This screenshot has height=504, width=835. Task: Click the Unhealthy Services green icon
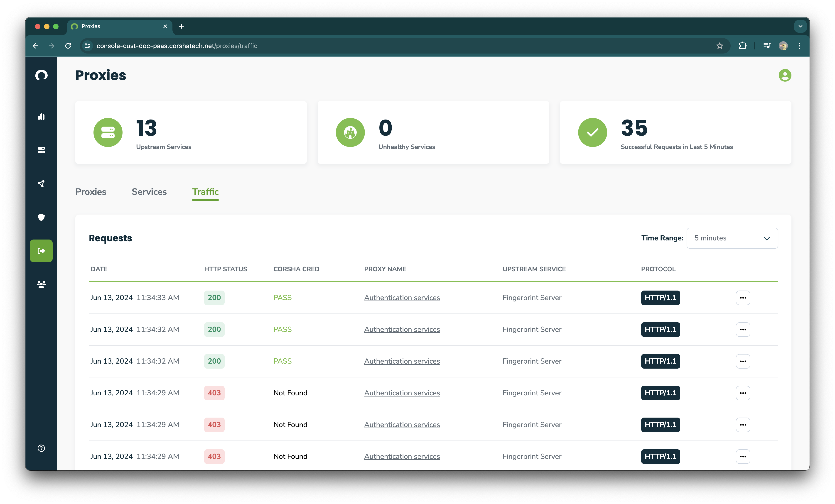(x=350, y=132)
